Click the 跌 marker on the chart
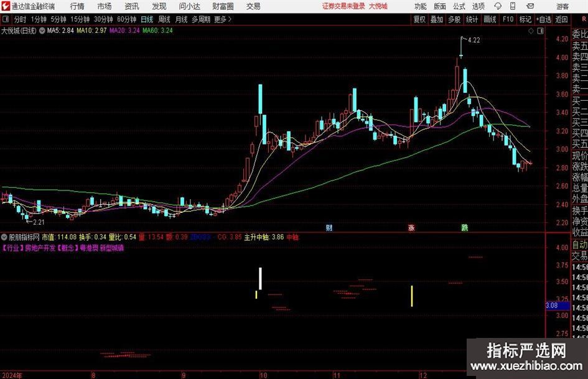This screenshot has width=588, height=379. (465, 227)
